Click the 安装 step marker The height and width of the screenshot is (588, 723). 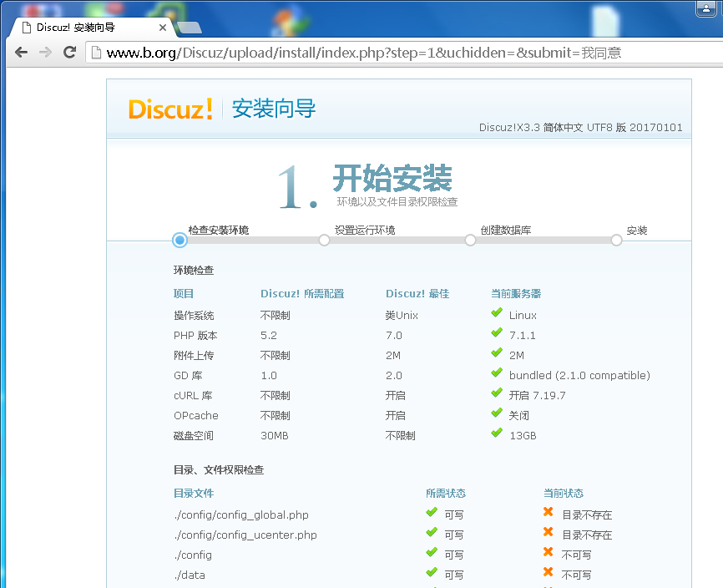[x=616, y=241]
